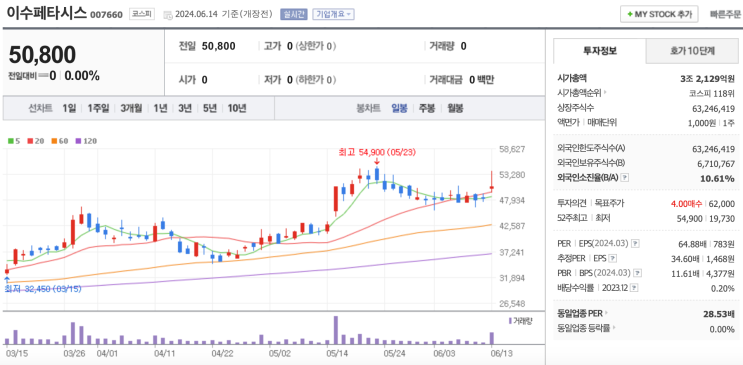The width and height of the screenshot is (743, 365).
Task: Click the PER value 64.88배
Action: (x=692, y=244)
